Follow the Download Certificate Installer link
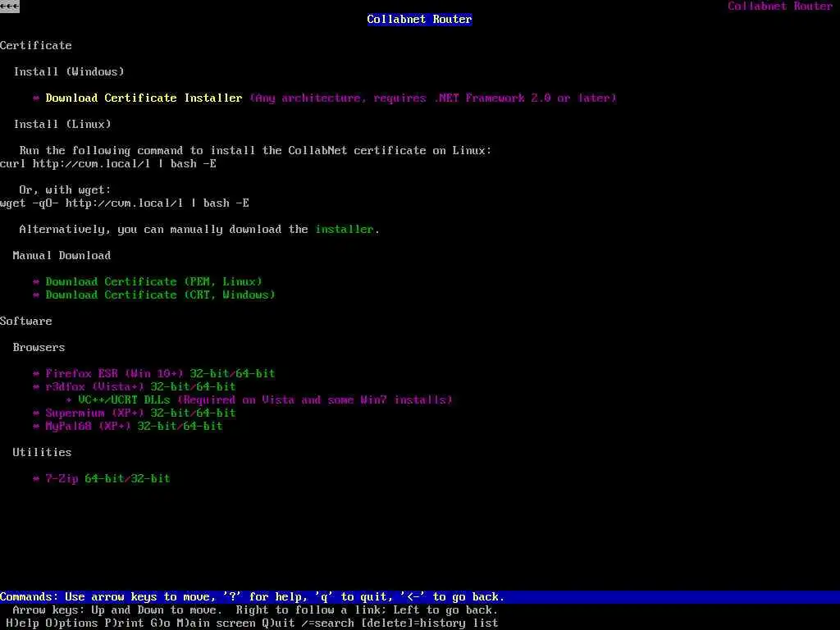The height and width of the screenshot is (630, 840). 144,98
